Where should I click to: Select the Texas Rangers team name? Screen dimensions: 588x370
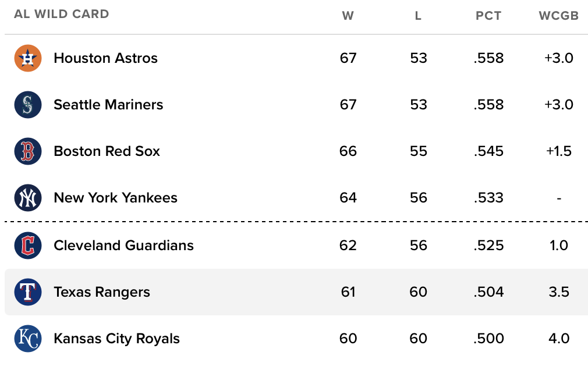pyautogui.click(x=102, y=292)
